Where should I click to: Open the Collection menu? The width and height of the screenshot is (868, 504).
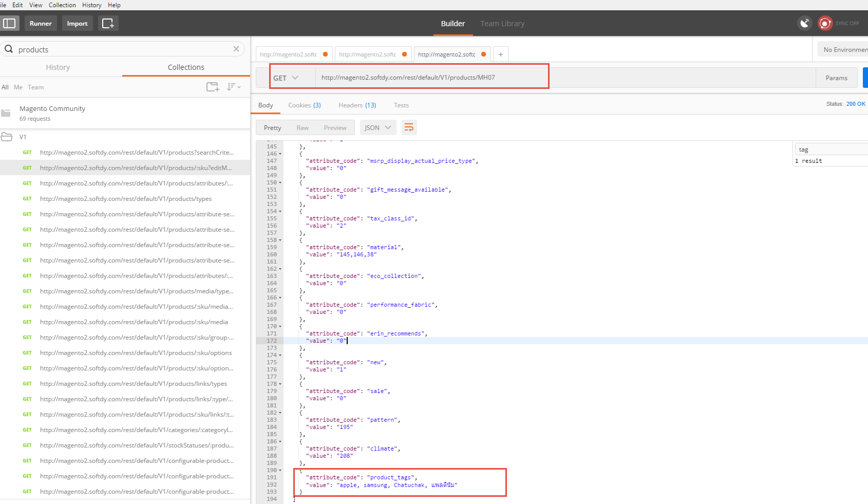(62, 5)
